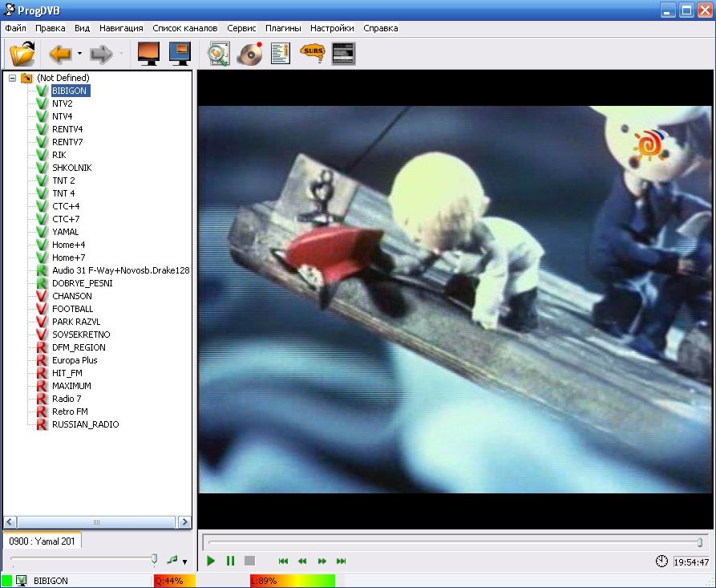
Task: Select Audio 31 F-Way+Novosb.Drake128 radio
Action: pos(120,270)
